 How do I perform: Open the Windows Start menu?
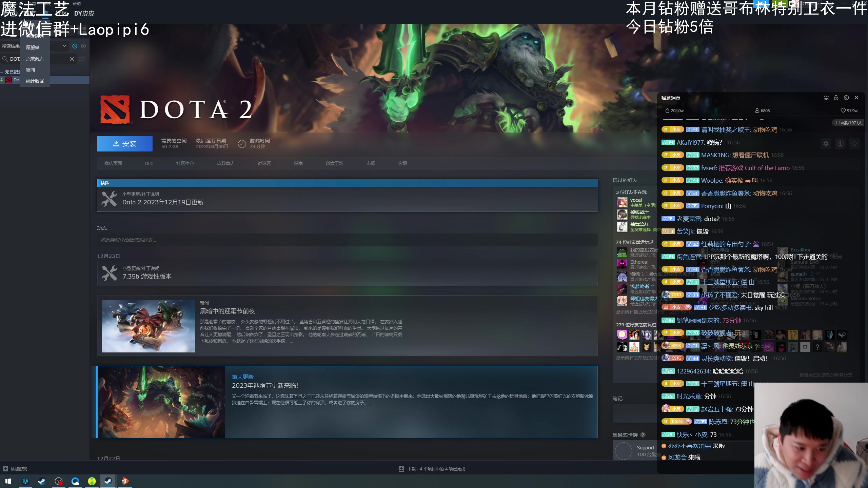(8, 481)
